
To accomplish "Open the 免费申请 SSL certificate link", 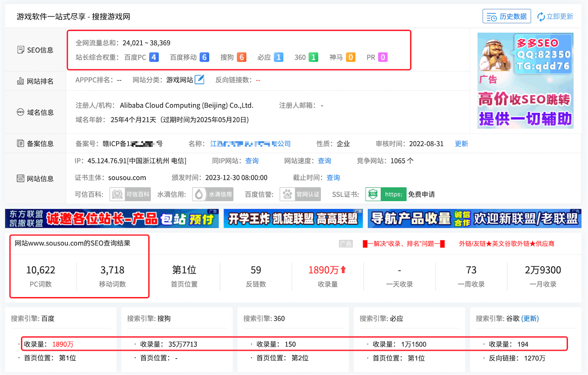I will click(x=421, y=194).
